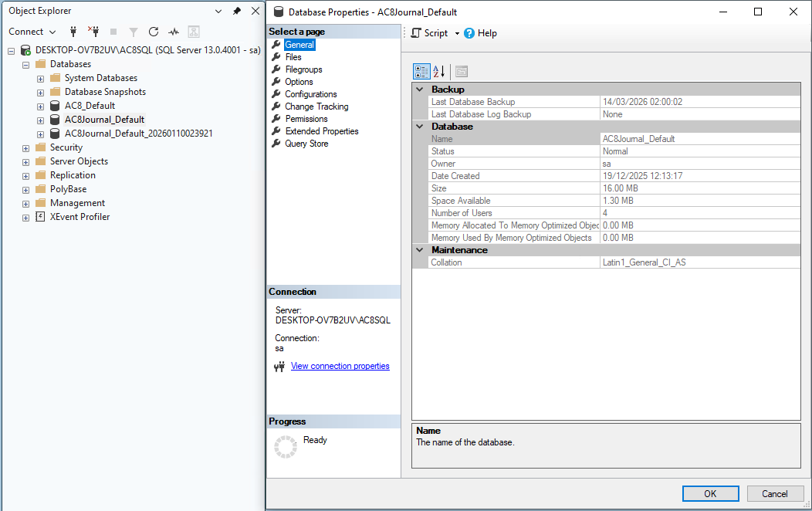Click Connect Object Explorer plug icon
Viewport: 812px width, 511px height.
73,32
